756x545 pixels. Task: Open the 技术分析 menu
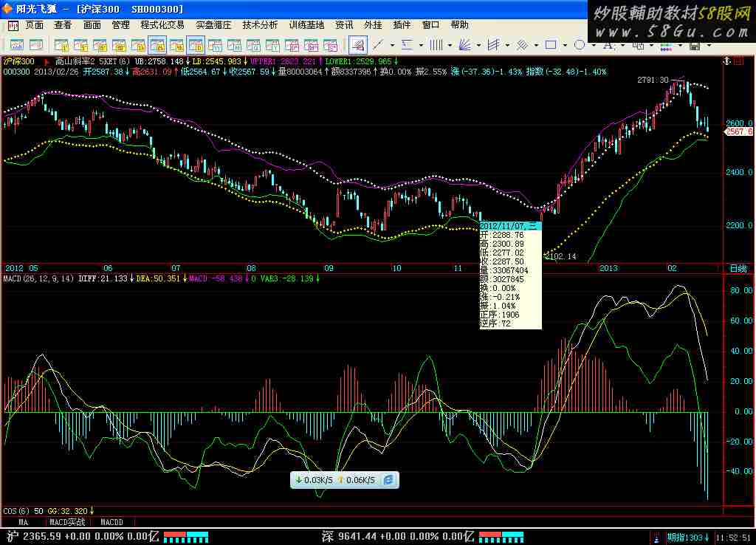(261, 24)
